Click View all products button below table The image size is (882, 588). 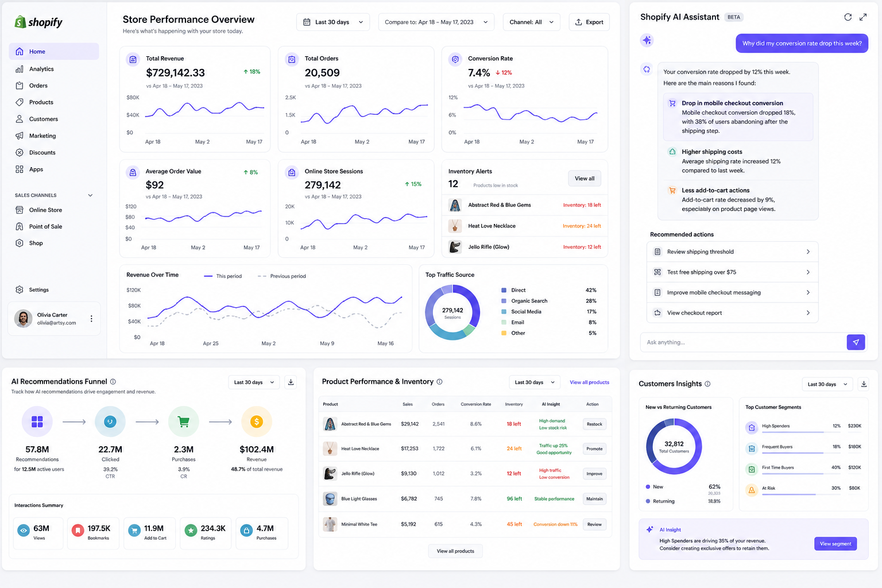tap(455, 551)
